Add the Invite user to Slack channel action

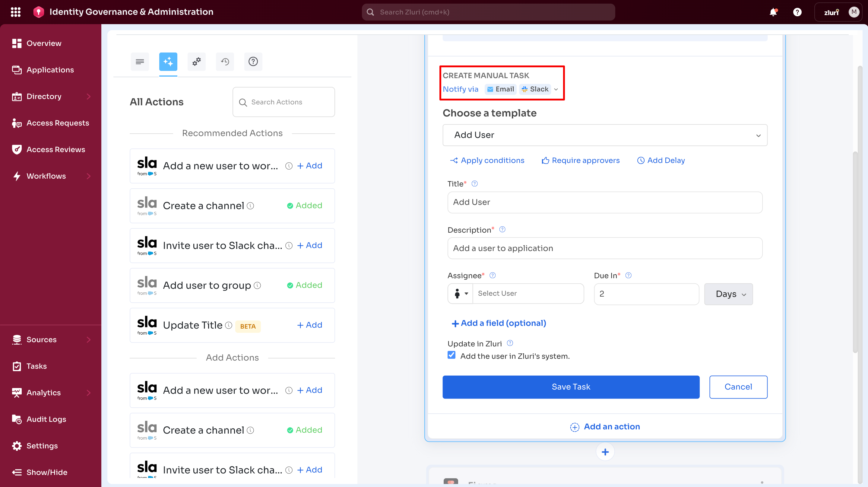click(x=310, y=245)
